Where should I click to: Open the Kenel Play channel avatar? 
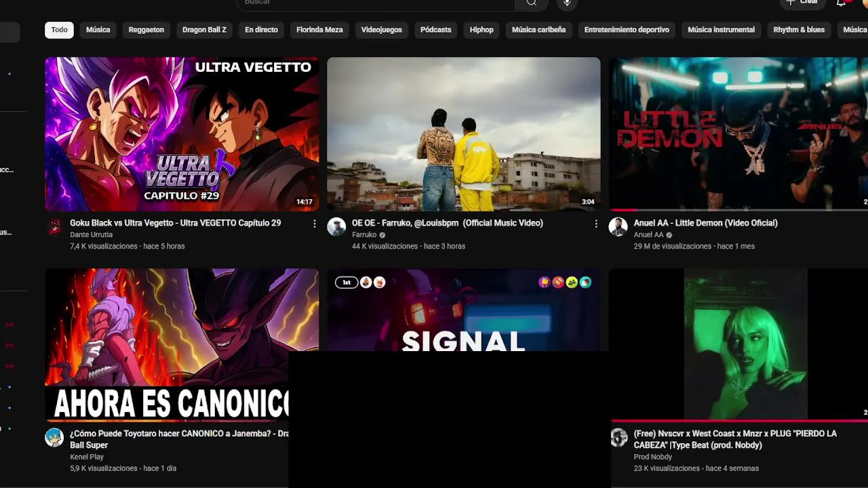pos(54,438)
